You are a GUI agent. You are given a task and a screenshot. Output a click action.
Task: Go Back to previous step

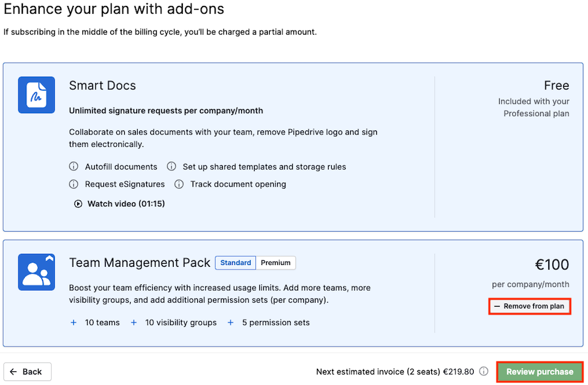(x=27, y=371)
